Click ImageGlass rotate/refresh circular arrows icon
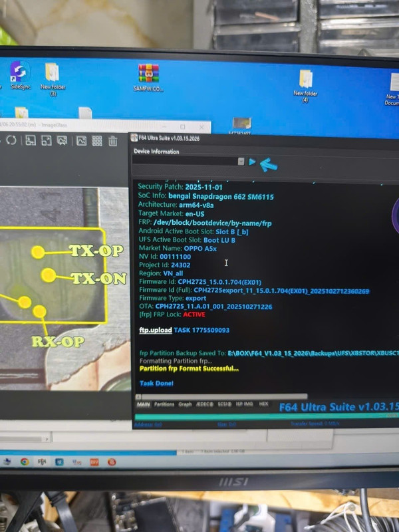 point(11,140)
